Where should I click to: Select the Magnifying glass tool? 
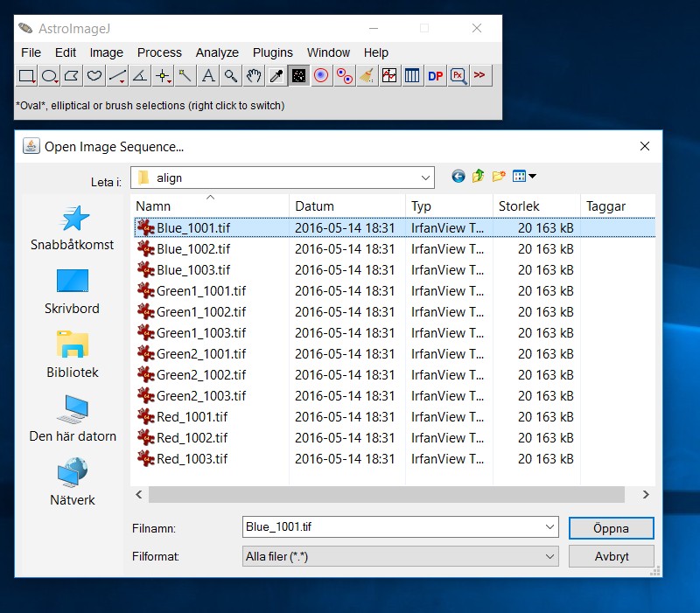(230, 75)
